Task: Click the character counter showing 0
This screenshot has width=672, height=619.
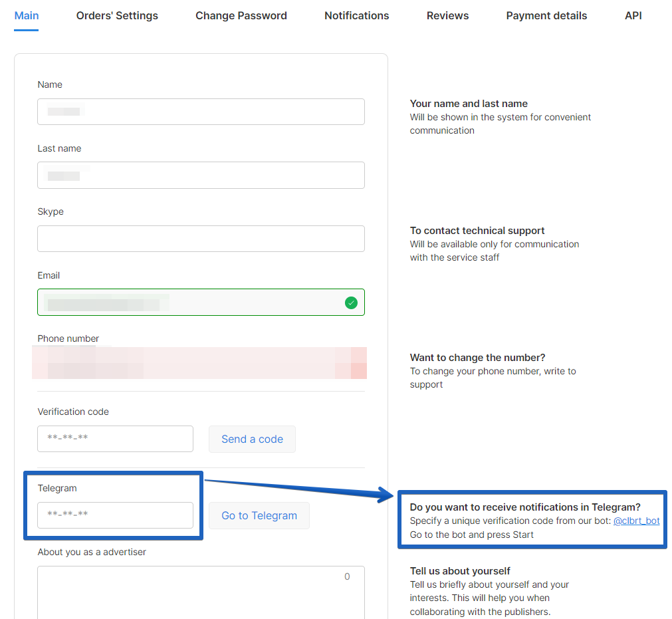Action: [347, 576]
